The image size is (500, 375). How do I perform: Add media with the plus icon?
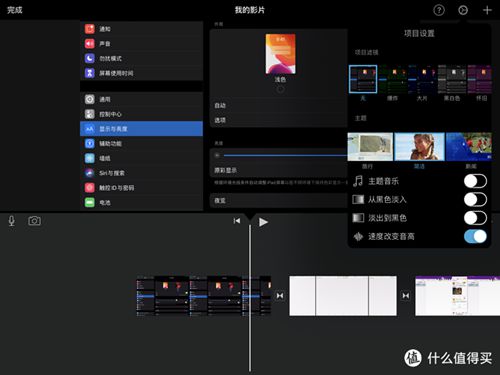[487, 10]
